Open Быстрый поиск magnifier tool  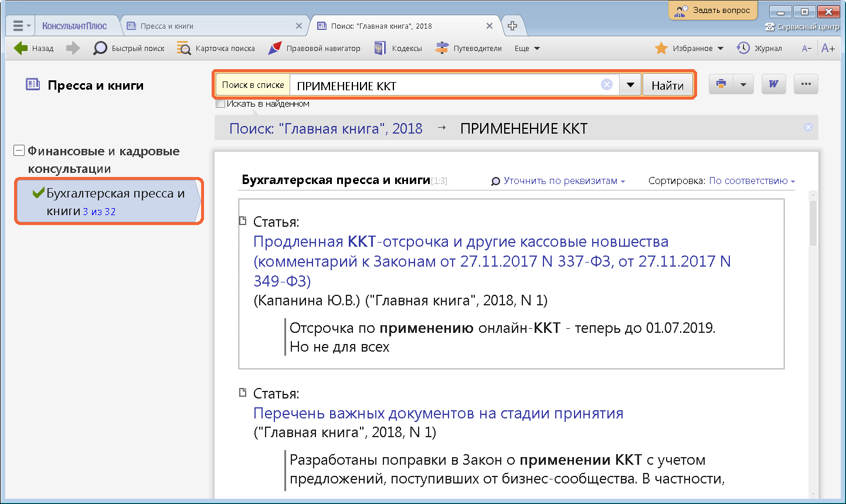tap(129, 49)
